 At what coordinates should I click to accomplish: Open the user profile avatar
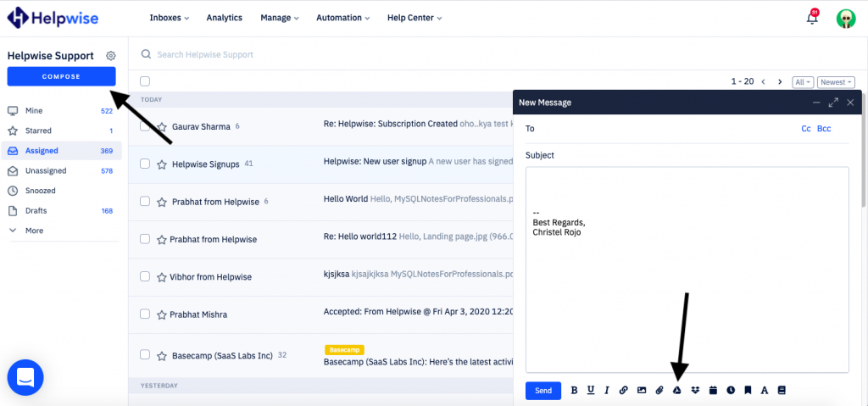(846, 19)
